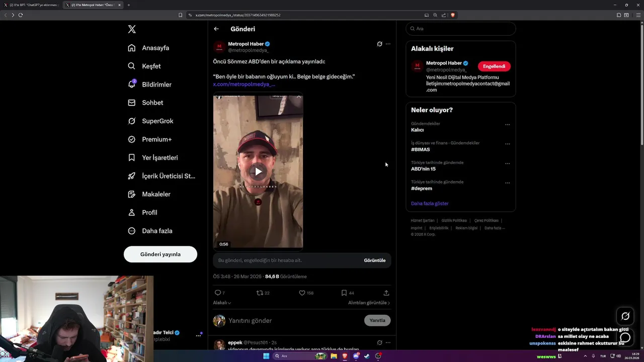Open #deprem trend options menu
Image resolution: width=644 pixels, height=362 pixels.
(508, 183)
